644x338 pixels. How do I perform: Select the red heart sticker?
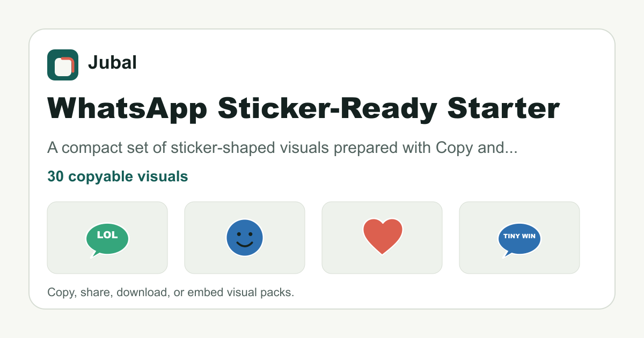pos(382,237)
